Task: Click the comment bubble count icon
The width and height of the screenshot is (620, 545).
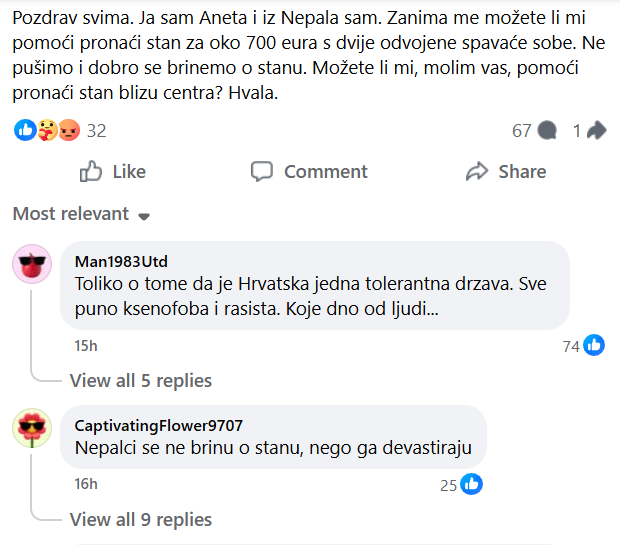Action: pyautogui.click(x=547, y=131)
